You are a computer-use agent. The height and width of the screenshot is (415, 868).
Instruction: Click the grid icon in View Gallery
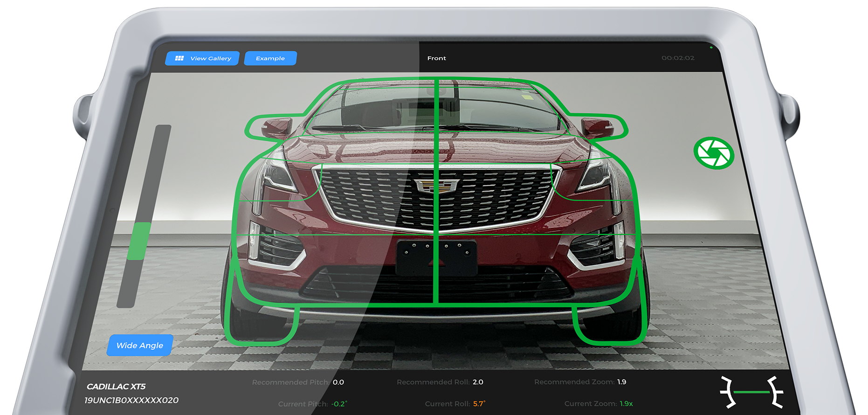pos(179,58)
